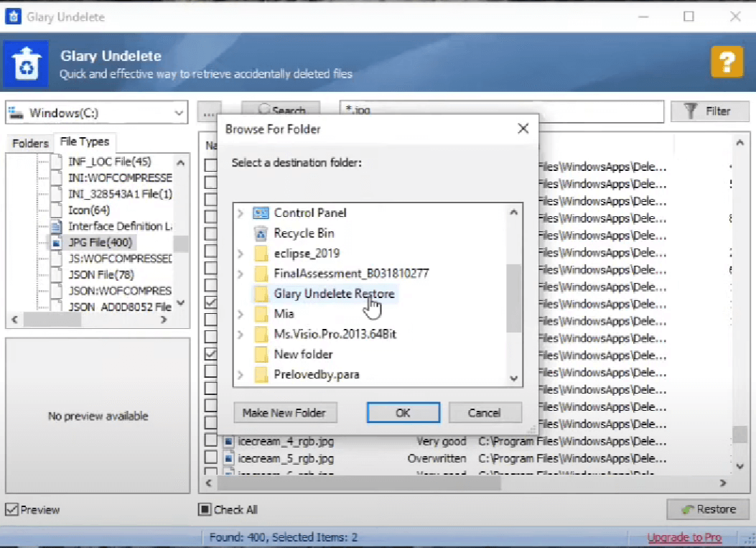Select the INI_328543A1 File(1) entry
This screenshot has height=548, width=756.
pyautogui.click(x=120, y=194)
